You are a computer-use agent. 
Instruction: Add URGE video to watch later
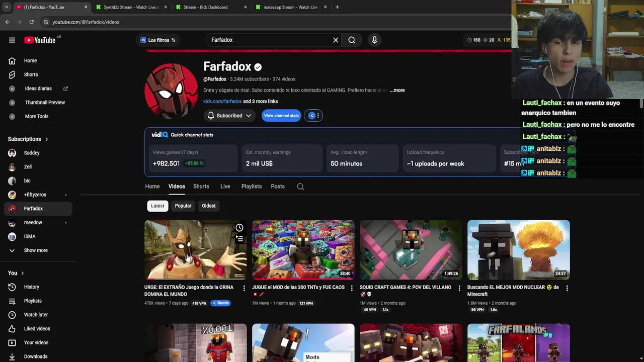pos(239,228)
